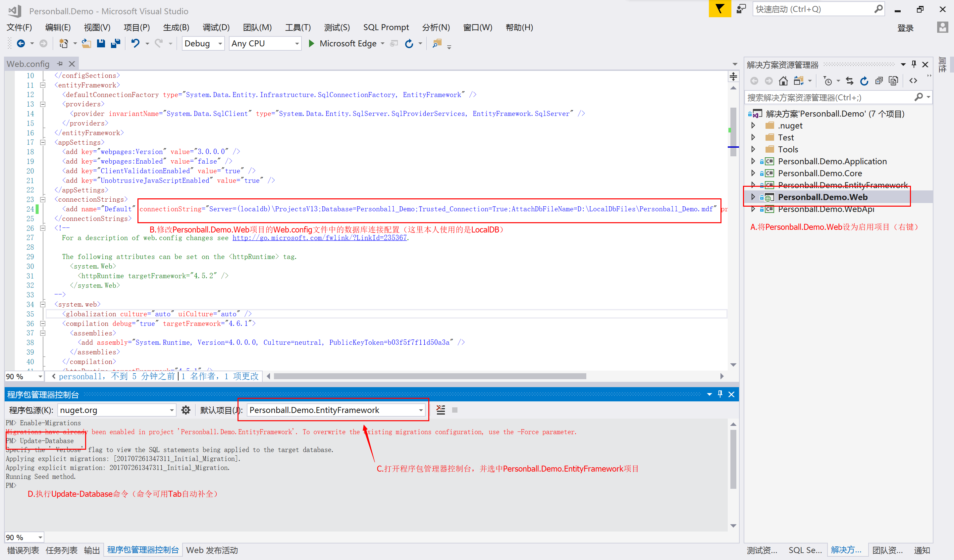Open editor zoom 90 % dropdown
The width and height of the screenshot is (954, 560).
(x=40, y=377)
